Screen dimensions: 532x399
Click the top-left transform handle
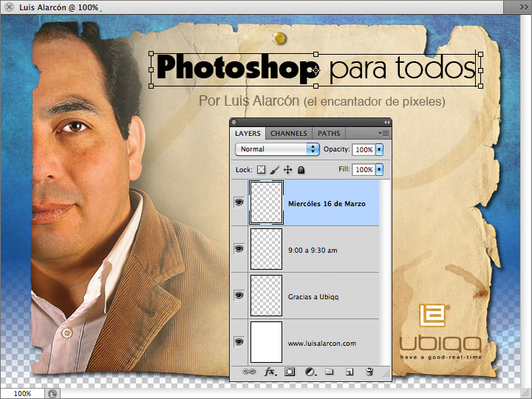151,54
